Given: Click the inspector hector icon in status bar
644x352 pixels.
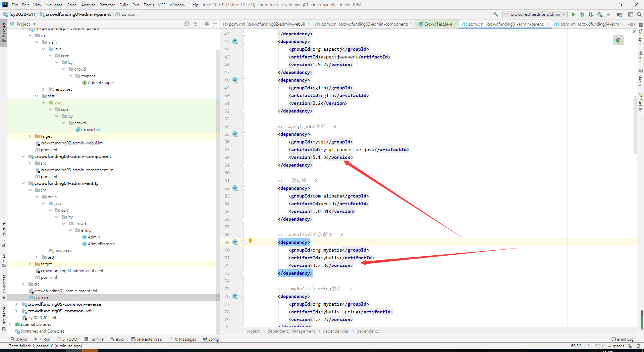Looking at the screenshot, I should (x=638, y=346).
